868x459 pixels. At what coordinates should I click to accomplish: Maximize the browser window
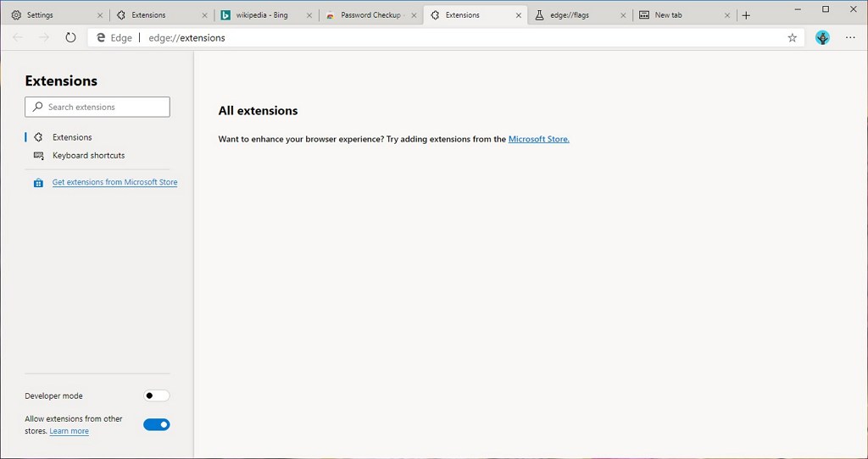826,8
